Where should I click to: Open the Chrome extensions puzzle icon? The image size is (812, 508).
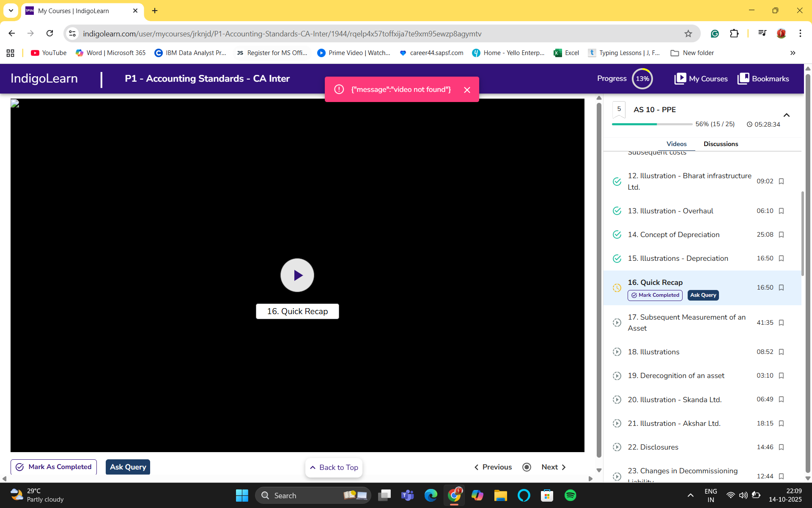(x=734, y=34)
